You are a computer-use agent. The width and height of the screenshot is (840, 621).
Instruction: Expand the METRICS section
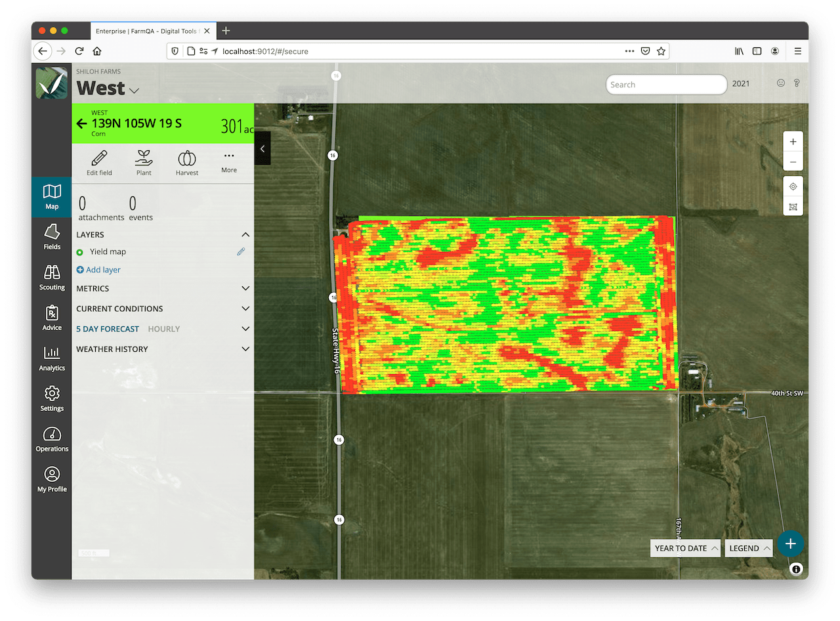coord(245,288)
